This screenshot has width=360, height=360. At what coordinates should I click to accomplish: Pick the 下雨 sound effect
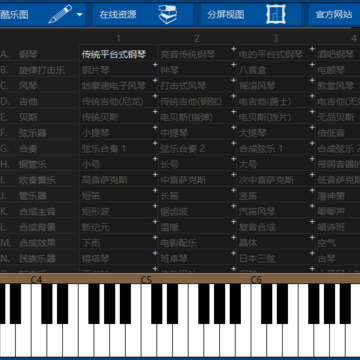point(91,243)
